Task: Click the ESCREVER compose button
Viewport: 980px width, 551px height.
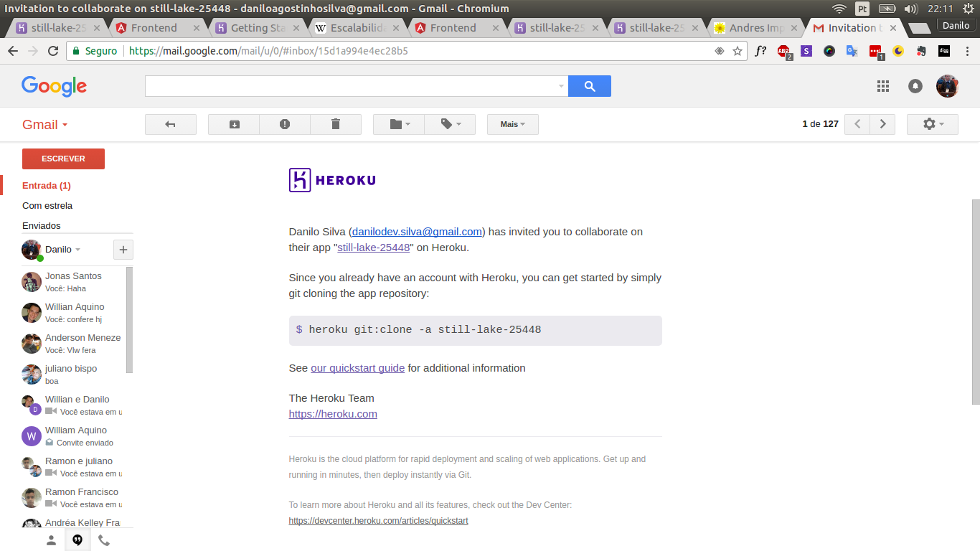Action: point(63,159)
